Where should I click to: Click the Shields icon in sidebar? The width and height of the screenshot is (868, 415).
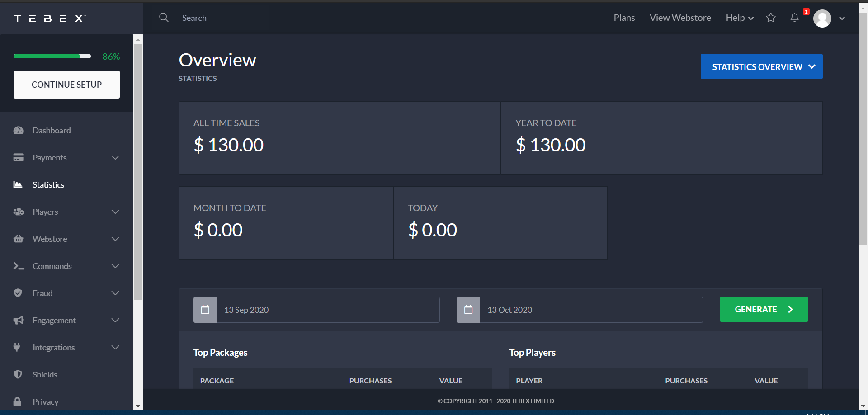[18, 374]
